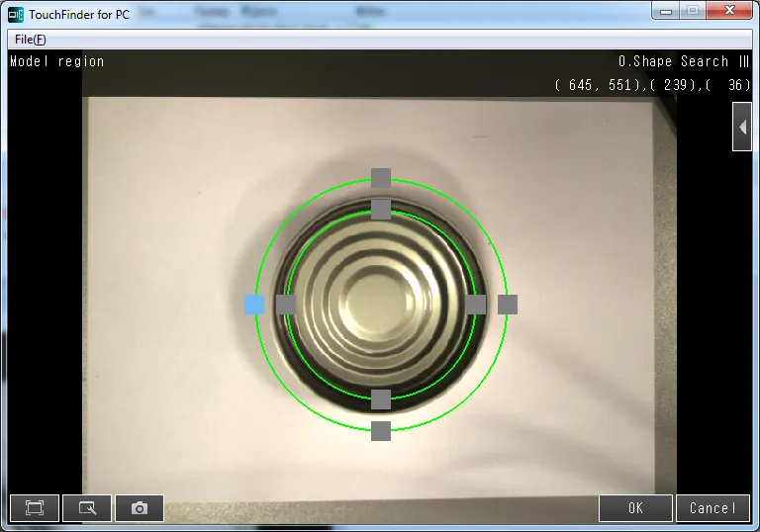760x532 pixels.
Task: Click the outer circle right handle
Action: click(x=508, y=305)
